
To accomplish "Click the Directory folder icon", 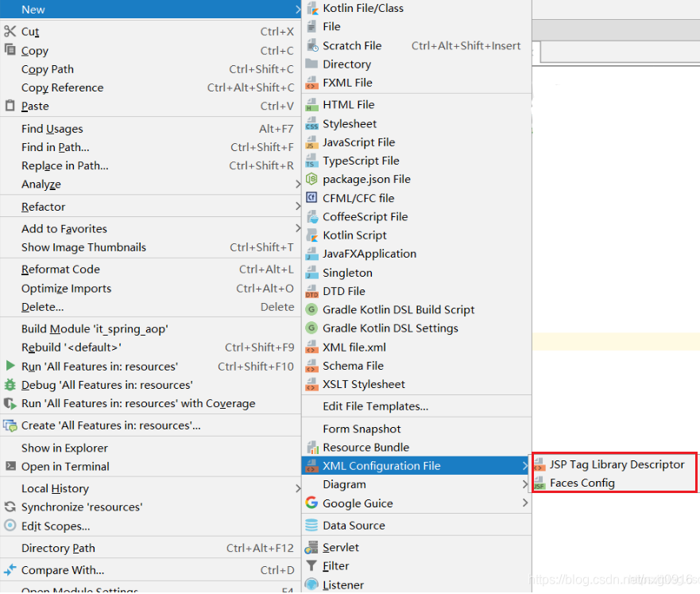I will [311, 64].
